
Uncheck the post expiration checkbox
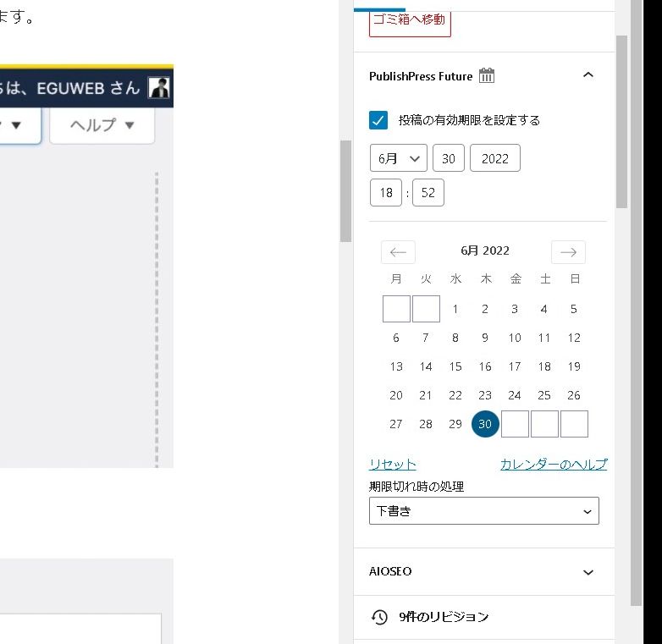click(379, 120)
